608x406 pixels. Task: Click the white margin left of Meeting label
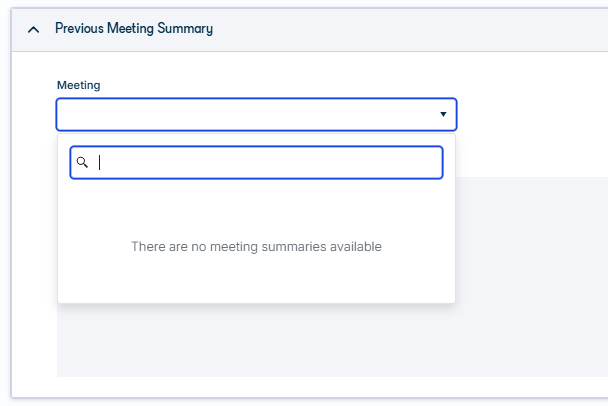click(34, 85)
